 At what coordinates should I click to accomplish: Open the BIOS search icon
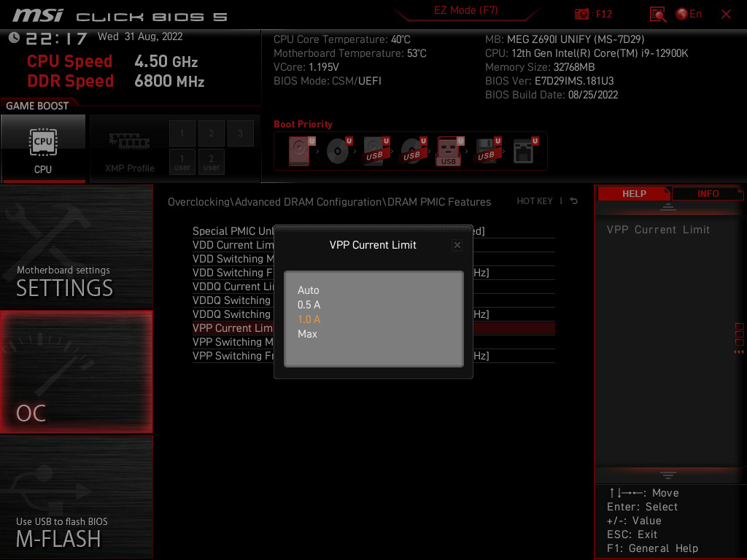pyautogui.click(x=657, y=15)
